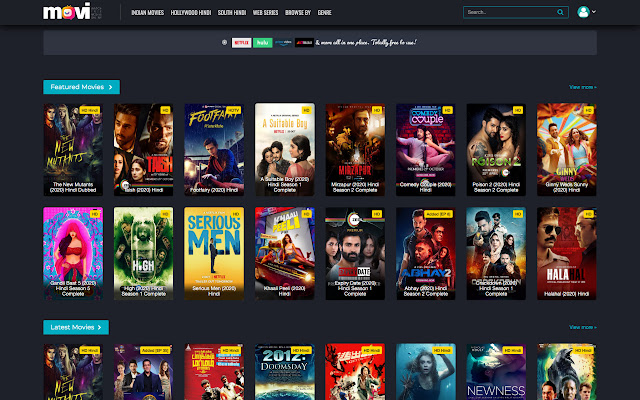Click "The New Mutants (2020) Hindi Dubbed" title text
640x400 pixels.
(73, 187)
